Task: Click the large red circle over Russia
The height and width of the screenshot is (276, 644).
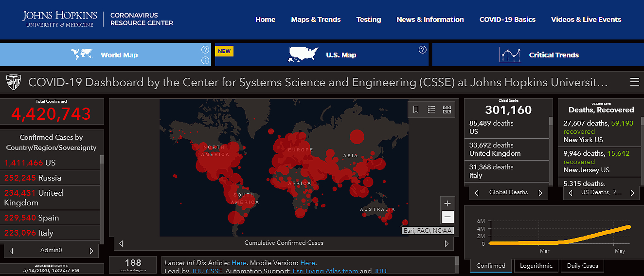Action: [357, 136]
